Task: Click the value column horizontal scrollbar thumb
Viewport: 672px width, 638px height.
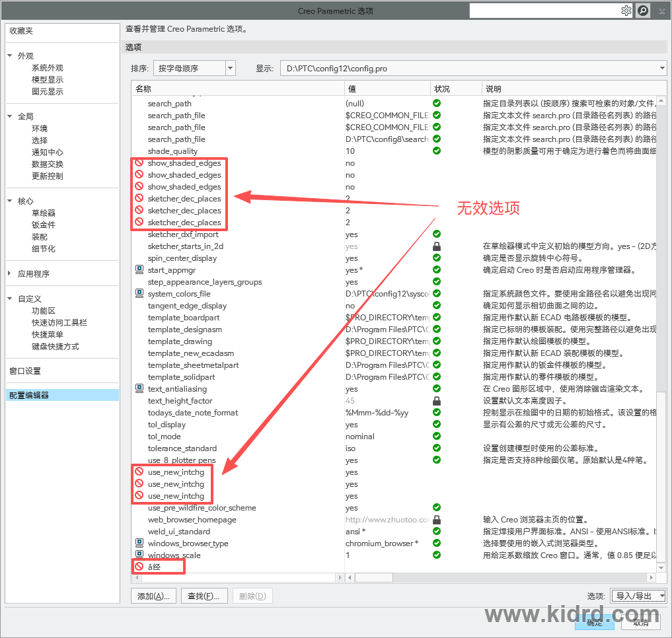Action: pyautogui.click(x=374, y=578)
